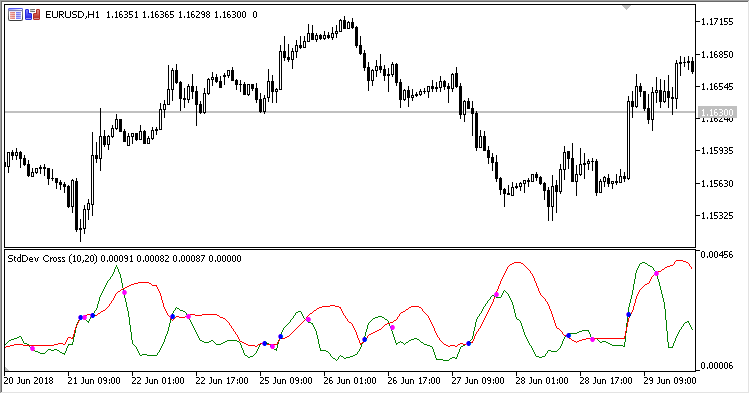Image resolution: width=750 pixels, height=394 pixels.
Task: Click price scale value 1.16850
Action: pyautogui.click(x=717, y=55)
